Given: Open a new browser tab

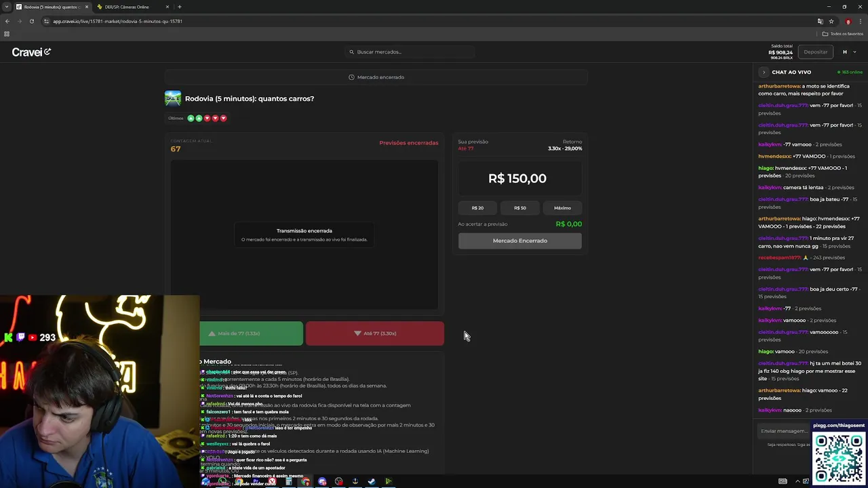Looking at the screenshot, I should point(180,7).
